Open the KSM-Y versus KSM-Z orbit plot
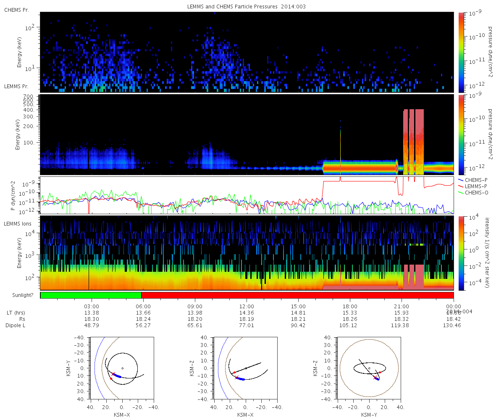The height and width of the screenshot is (420, 504). (369, 368)
